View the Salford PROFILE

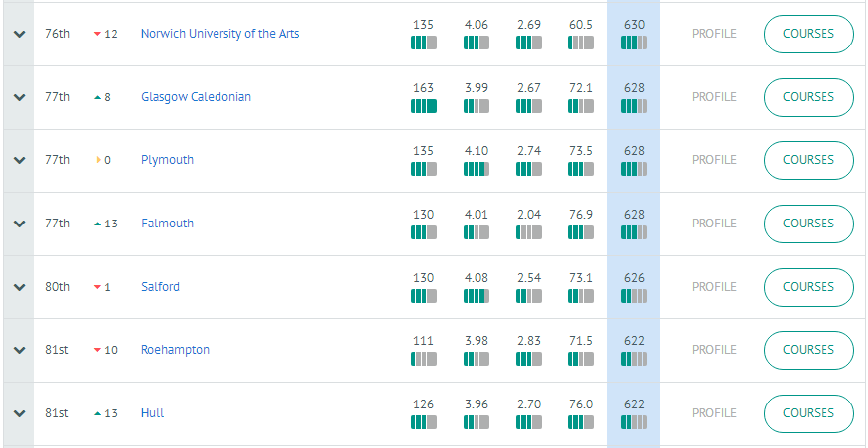(x=714, y=287)
